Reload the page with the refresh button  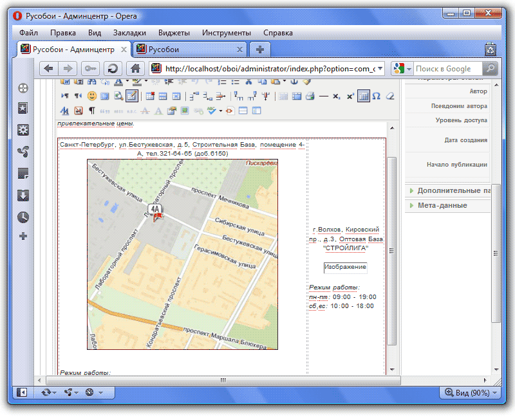[x=113, y=69]
